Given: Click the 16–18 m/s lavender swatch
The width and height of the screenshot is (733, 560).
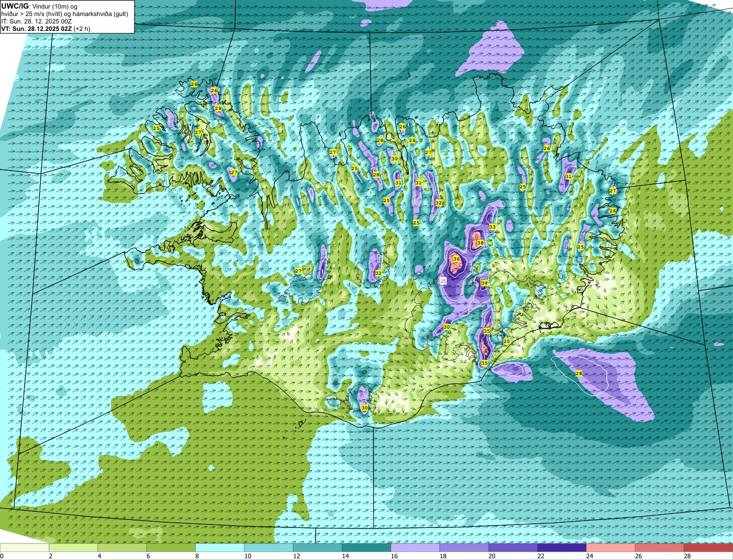Looking at the screenshot, I should (x=415, y=547).
